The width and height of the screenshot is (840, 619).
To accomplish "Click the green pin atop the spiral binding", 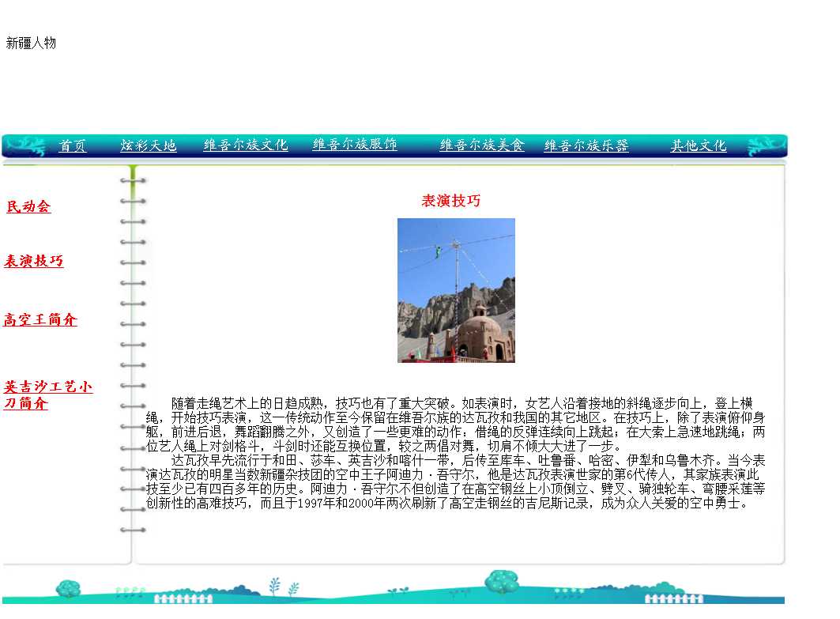I will pyautogui.click(x=134, y=172).
